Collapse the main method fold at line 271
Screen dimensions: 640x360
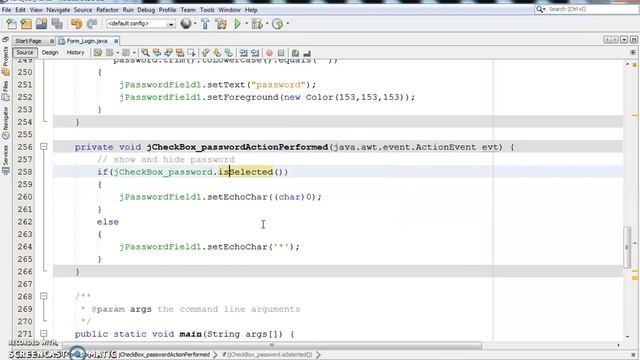pyautogui.click(x=44, y=333)
